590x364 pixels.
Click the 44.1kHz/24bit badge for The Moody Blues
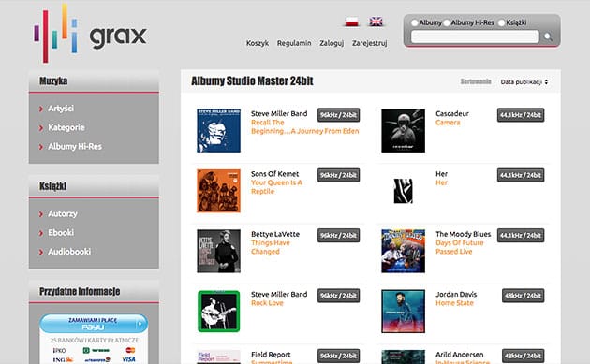(521, 236)
